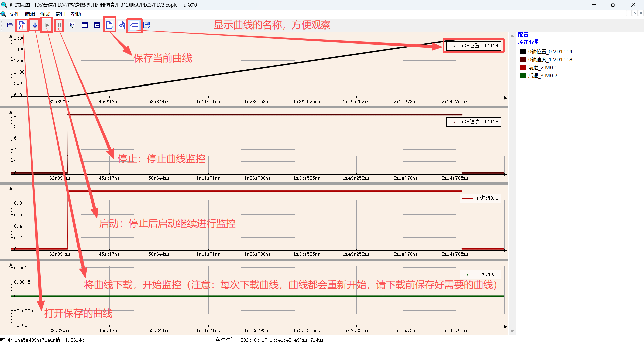Click the 0轴速度:VD1118 chart legend
The image size is (644, 342).
(x=474, y=122)
